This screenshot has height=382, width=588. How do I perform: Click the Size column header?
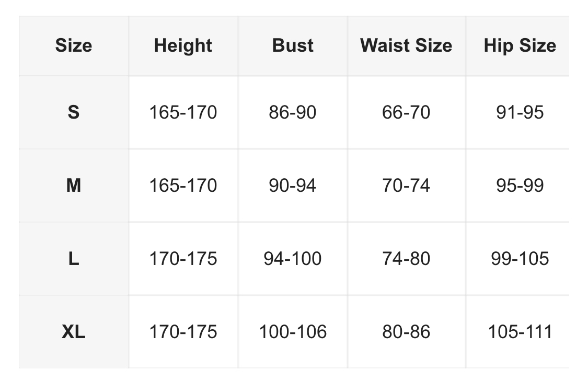coord(74,45)
